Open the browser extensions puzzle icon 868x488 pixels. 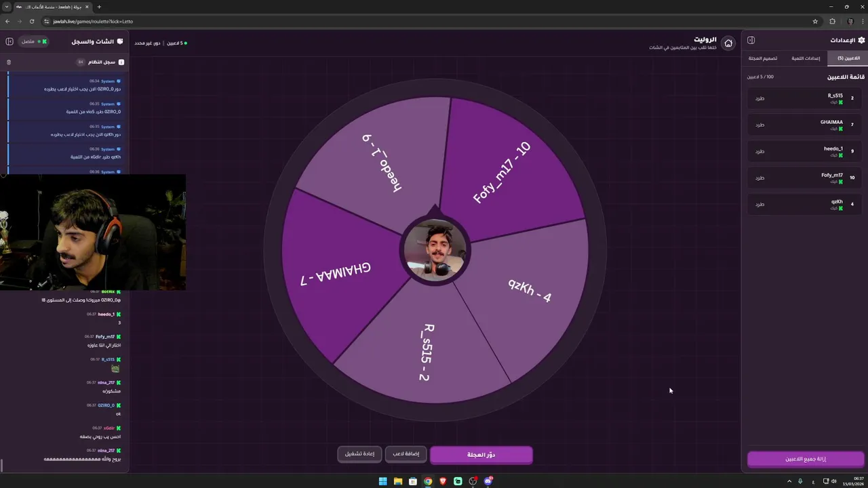pyautogui.click(x=833, y=21)
